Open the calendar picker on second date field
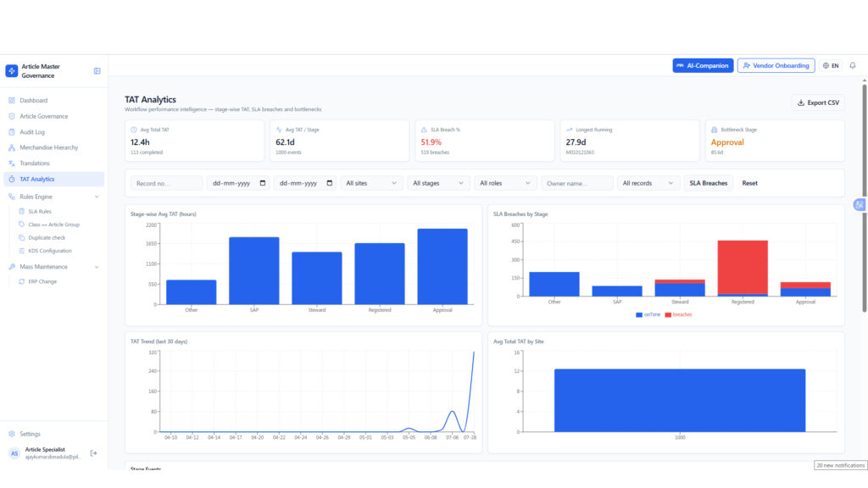 330,183
